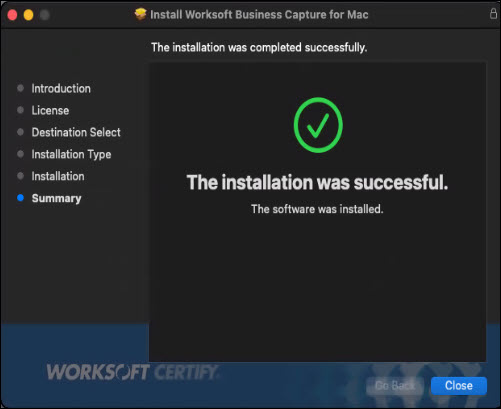Image resolution: width=501 pixels, height=409 pixels.
Task: Click the gray License step bullet
Action: tap(20, 110)
